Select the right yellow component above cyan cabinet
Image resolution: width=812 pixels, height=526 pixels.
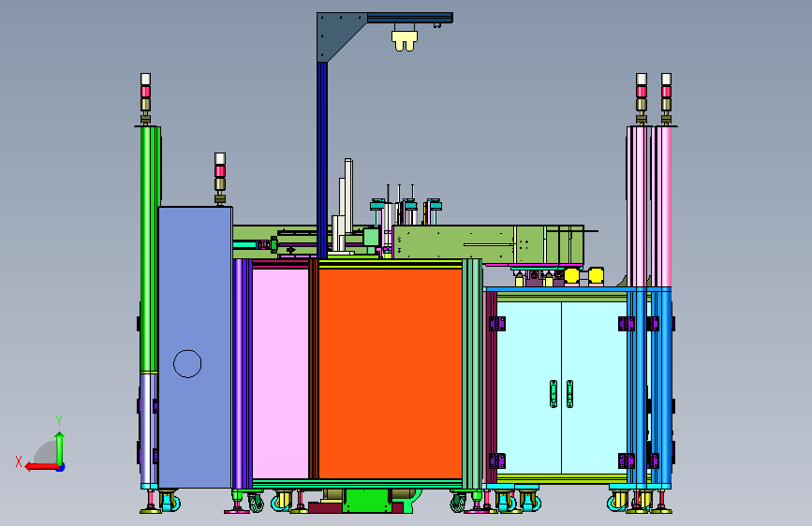[596, 275]
